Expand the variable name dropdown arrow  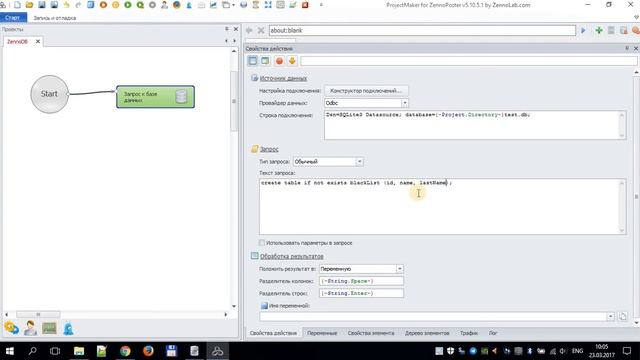click(x=611, y=316)
